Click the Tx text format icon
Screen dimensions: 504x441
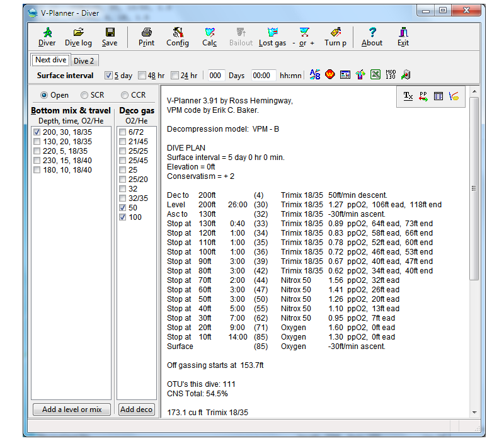(408, 96)
